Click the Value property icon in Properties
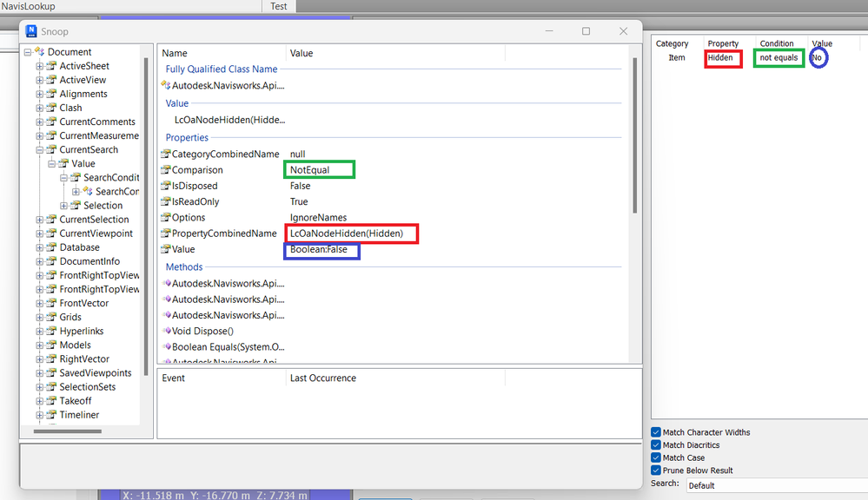868x500 pixels. click(165, 249)
